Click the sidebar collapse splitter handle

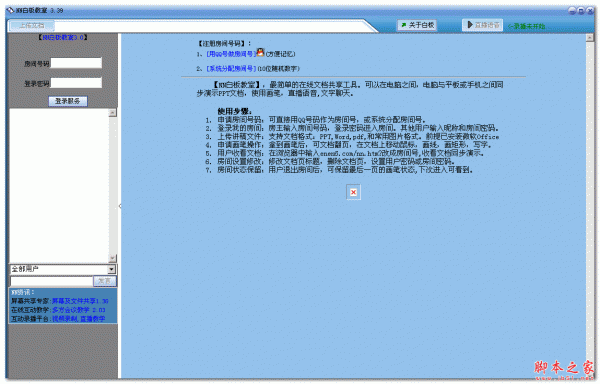120,206
